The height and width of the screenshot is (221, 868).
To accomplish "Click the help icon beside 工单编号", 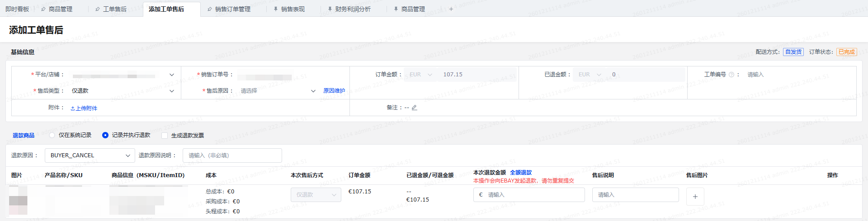I will pyautogui.click(x=731, y=75).
